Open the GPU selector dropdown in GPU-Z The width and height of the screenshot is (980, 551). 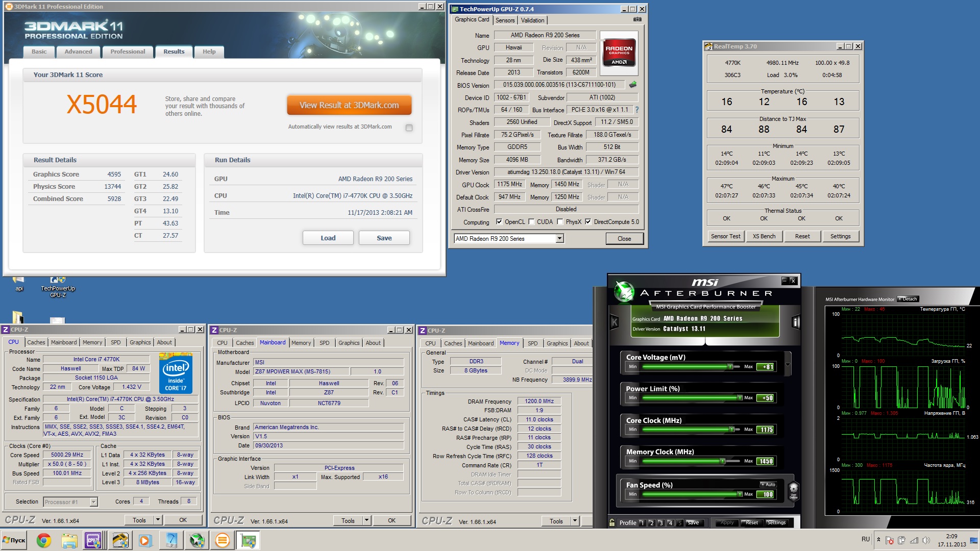[x=559, y=238]
